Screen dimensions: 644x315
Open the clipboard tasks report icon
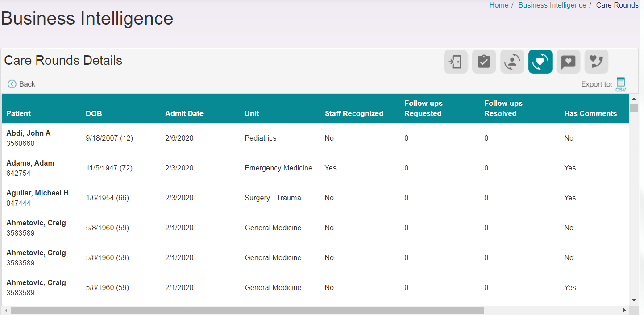tap(484, 62)
